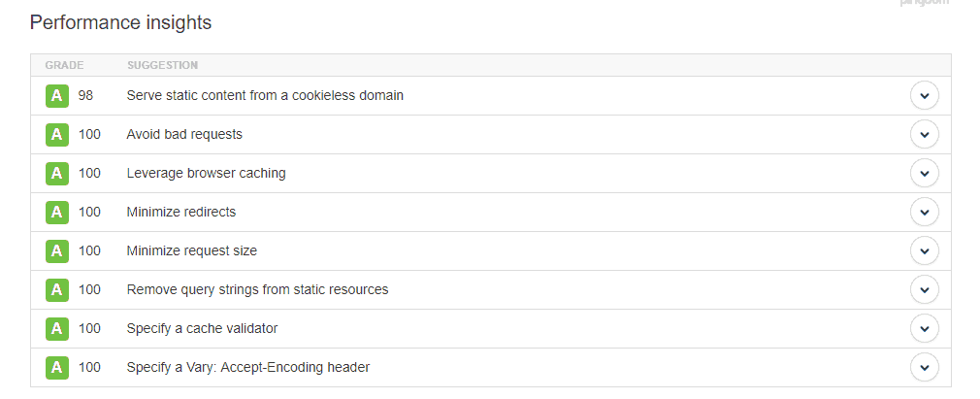980x399 pixels.
Task: Click the A badge beside cache validator
Action: click(57, 328)
